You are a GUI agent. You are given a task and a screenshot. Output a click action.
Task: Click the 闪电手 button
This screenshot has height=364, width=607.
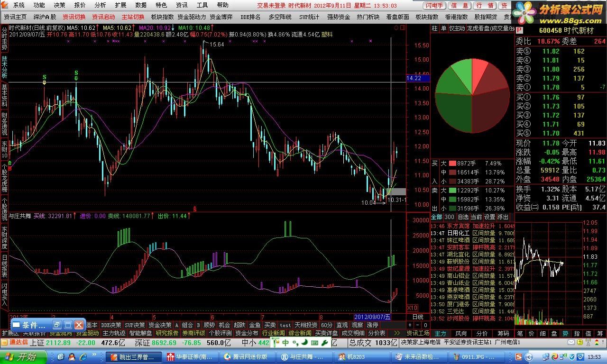(x=435, y=6)
